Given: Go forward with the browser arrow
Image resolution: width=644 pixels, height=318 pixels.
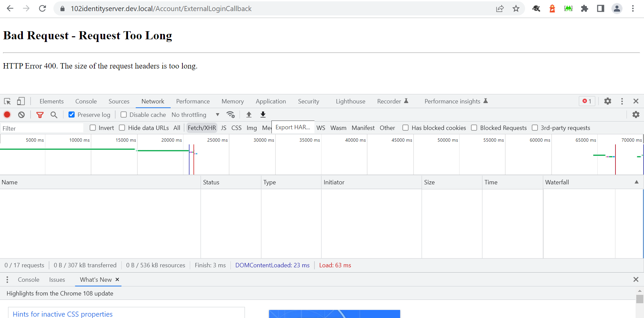Looking at the screenshot, I should pyautogui.click(x=26, y=8).
